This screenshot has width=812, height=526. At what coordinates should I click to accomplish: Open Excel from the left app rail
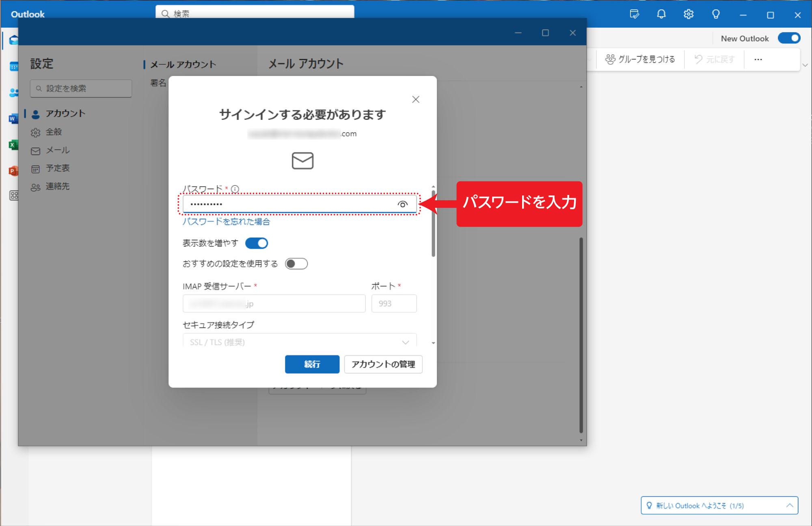pos(13,145)
